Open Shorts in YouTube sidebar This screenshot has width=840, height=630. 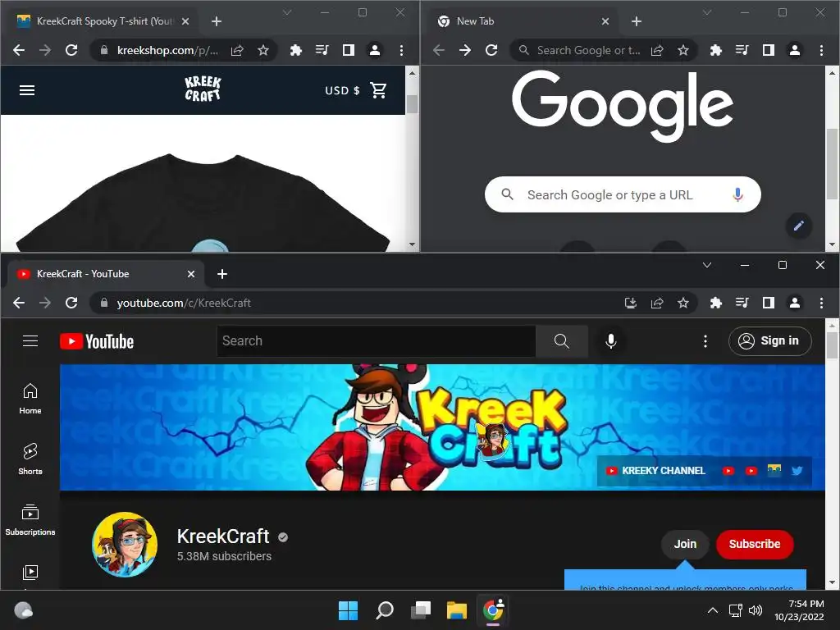(x=30, y=459)
